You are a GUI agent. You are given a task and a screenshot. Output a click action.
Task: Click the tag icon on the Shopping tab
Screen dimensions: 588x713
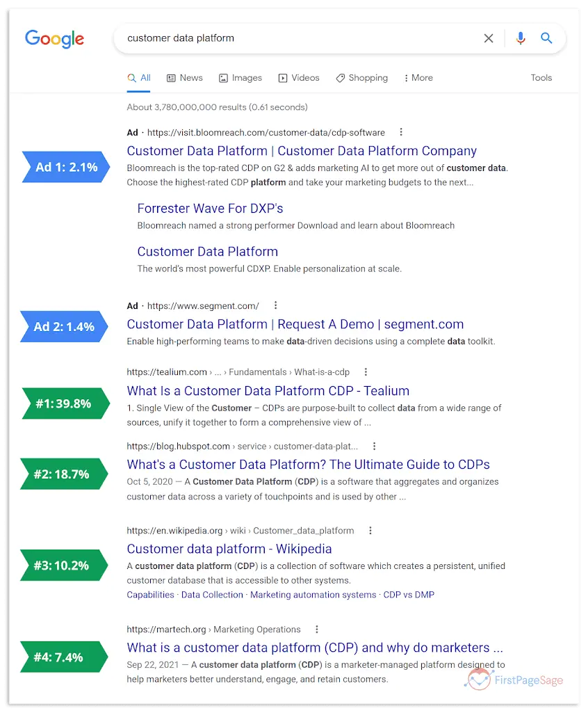[x=340, y=77]
